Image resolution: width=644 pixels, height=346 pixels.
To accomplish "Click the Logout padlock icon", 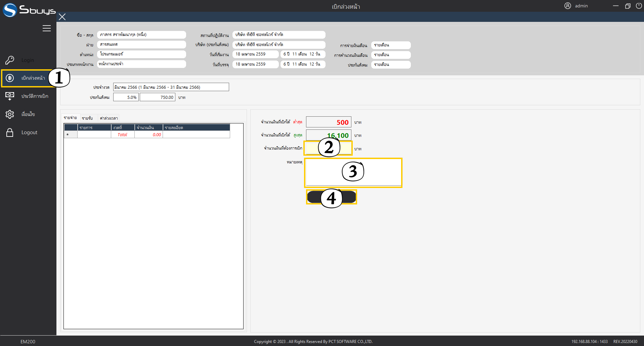I will click(10, 132).
